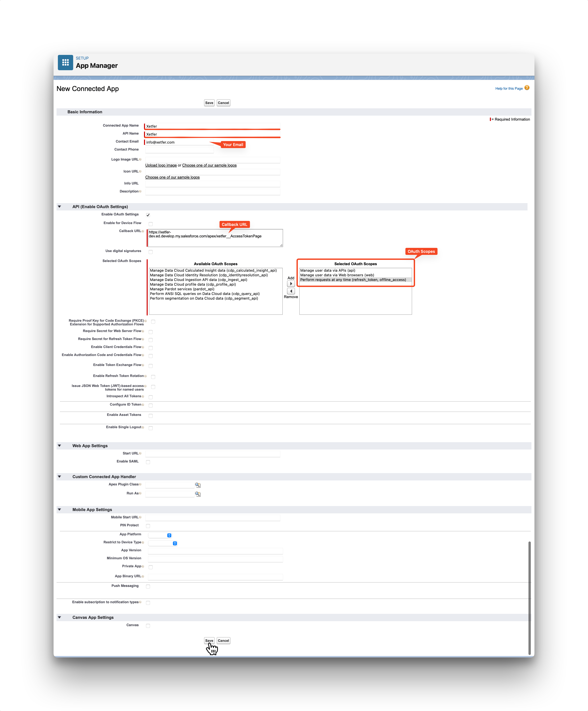Open the Apex Plugin Class lookup icon

198,485
